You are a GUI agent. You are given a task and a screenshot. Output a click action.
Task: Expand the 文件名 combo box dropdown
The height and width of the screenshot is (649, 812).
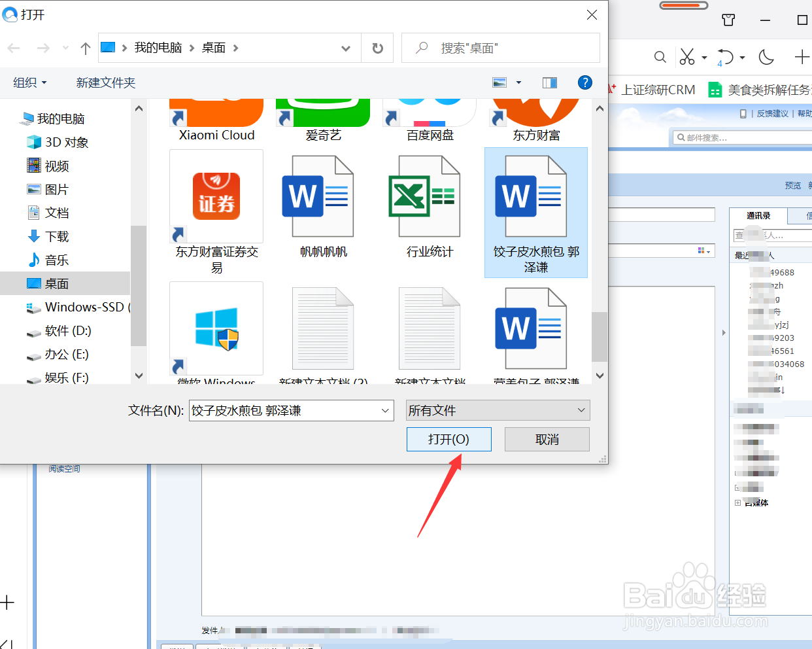386,410
